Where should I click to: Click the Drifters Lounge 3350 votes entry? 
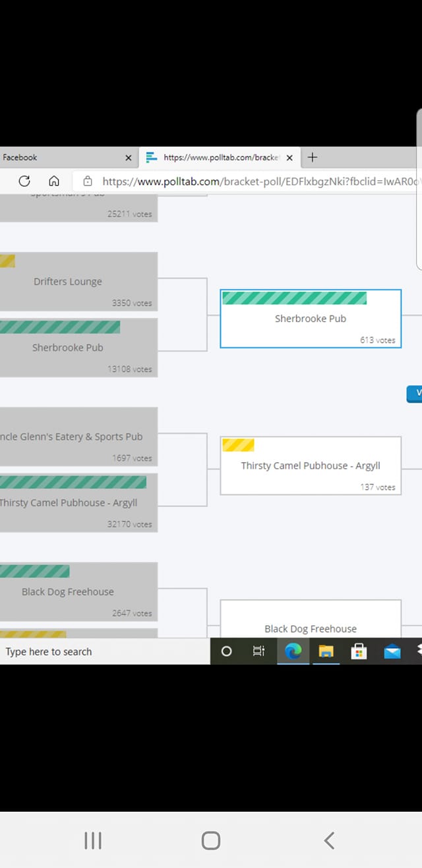click(x=78, y=281)
